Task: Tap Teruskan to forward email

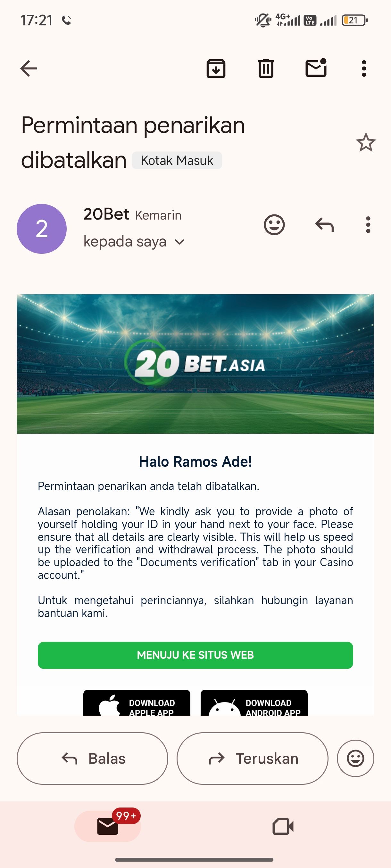Action: (x=252, y=759)
